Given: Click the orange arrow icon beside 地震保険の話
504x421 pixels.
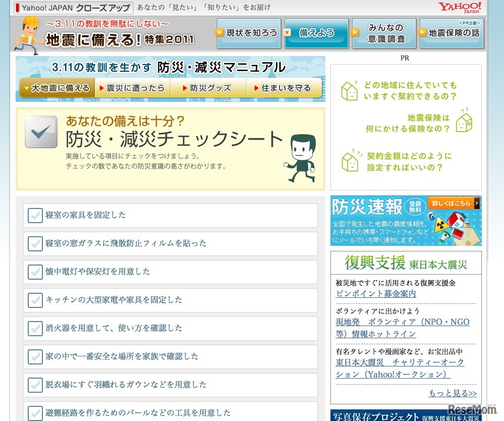Looking at the screenshot, I should pos(422,32).
